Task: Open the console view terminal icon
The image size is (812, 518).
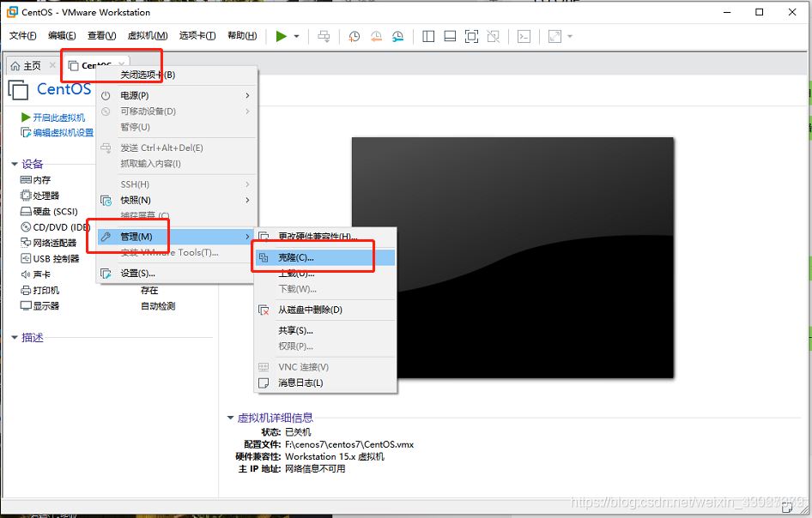Action: click(x=524, y=36)
